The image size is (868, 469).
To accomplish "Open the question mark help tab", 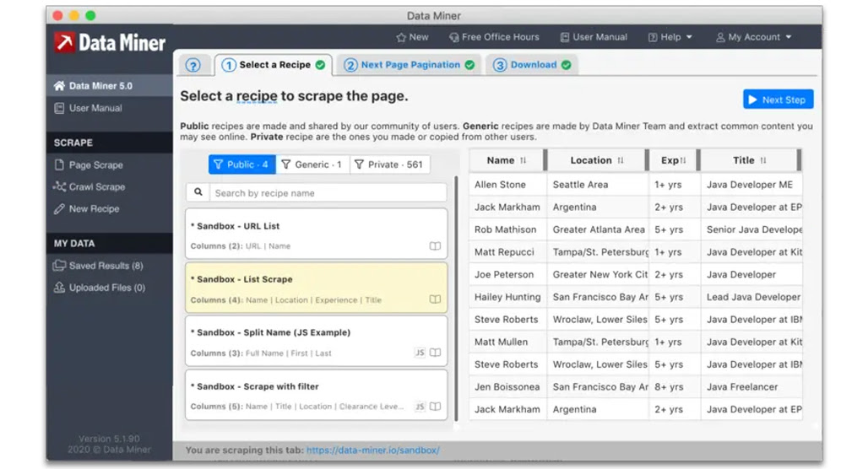I will [x=193, y=65].
